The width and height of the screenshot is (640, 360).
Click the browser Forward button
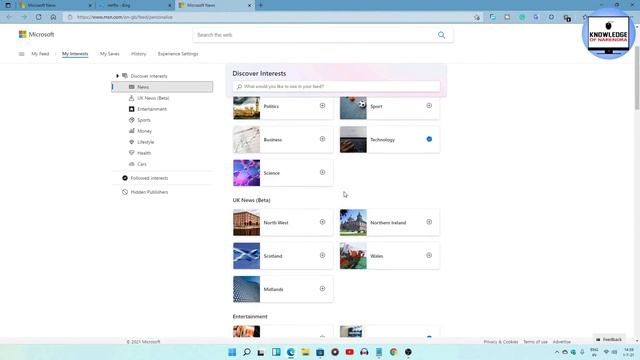point(24,17)
